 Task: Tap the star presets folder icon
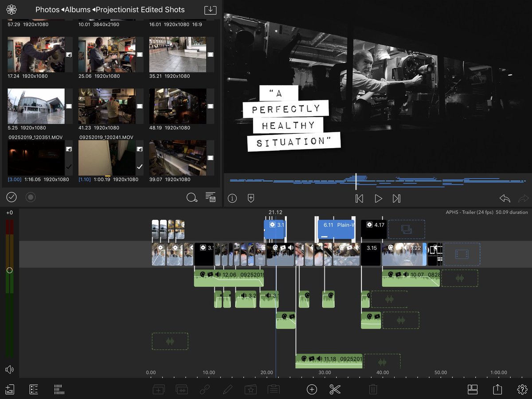pos(250,390)
